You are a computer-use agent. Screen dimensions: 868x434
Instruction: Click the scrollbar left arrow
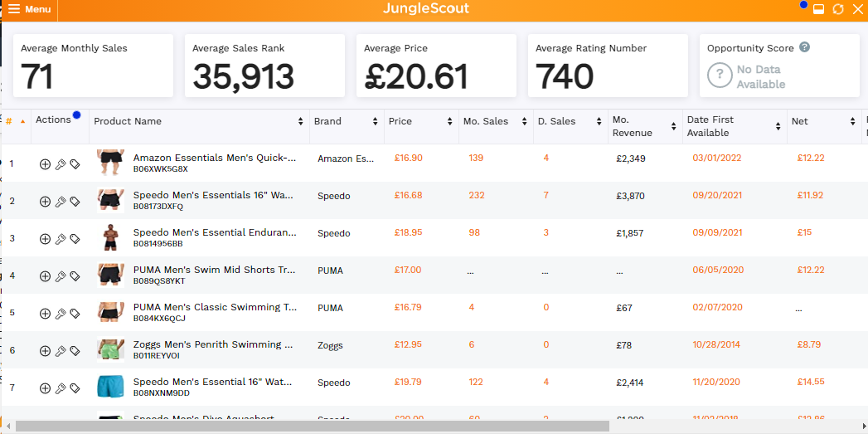[x=7, y=426]
